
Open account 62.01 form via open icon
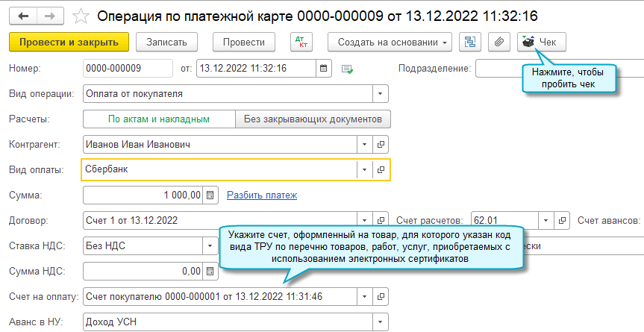562,220
